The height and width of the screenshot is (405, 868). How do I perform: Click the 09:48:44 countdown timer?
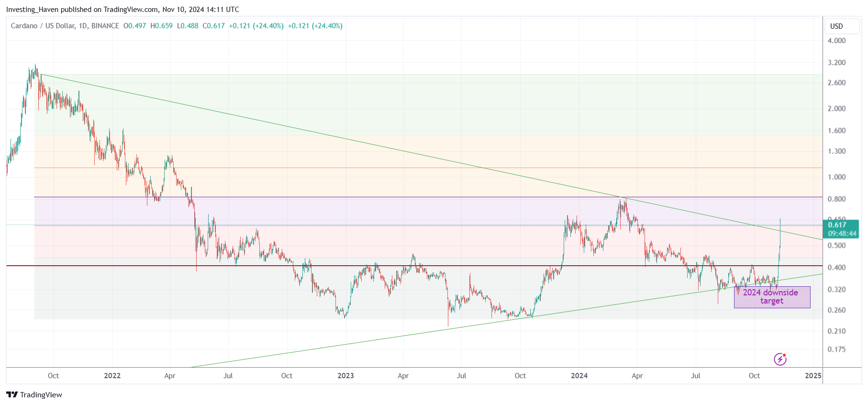pyautogui.click(x=842, y=234)
